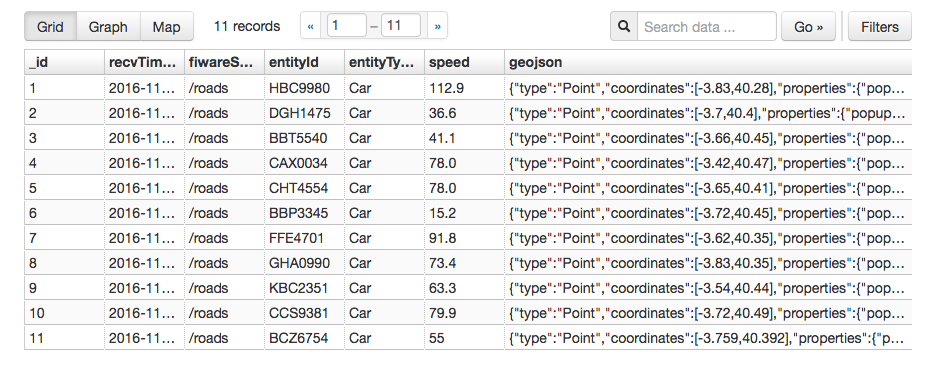Click the Search data text field

pos(707,27)
